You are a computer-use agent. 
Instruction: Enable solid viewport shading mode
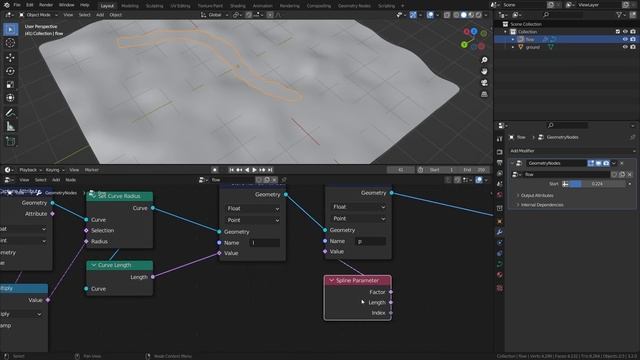pos(463,15)
